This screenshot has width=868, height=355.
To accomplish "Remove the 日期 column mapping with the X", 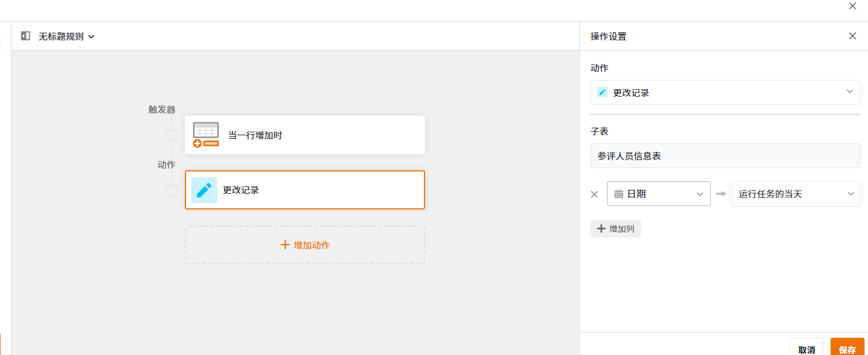I will [594, 194].
